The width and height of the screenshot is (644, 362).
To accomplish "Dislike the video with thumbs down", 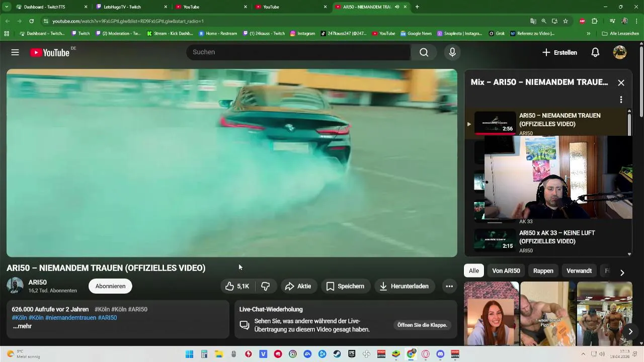I will point(266,286).
